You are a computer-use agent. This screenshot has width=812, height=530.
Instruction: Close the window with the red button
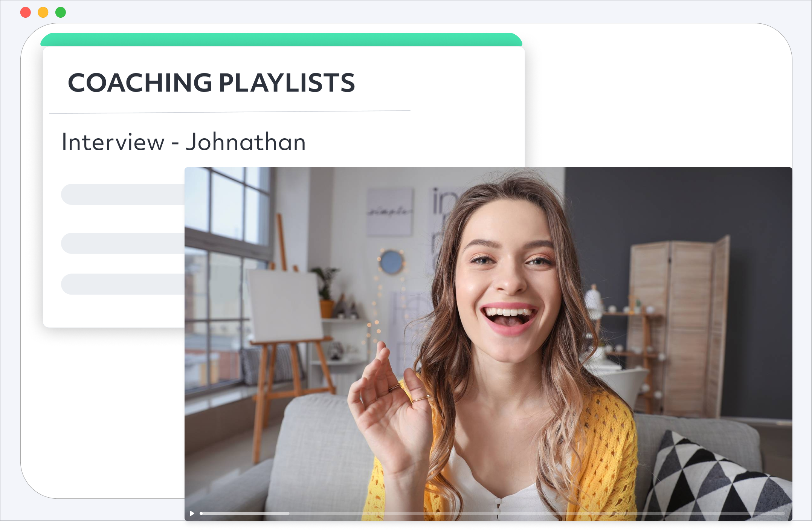point(26,12)
